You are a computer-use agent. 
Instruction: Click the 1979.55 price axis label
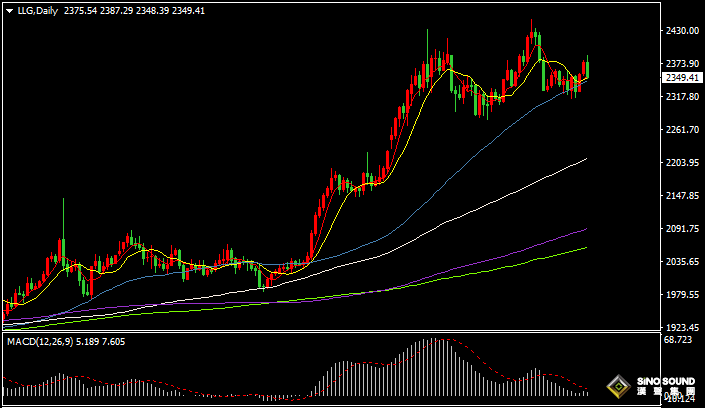[x=681, y=295]
